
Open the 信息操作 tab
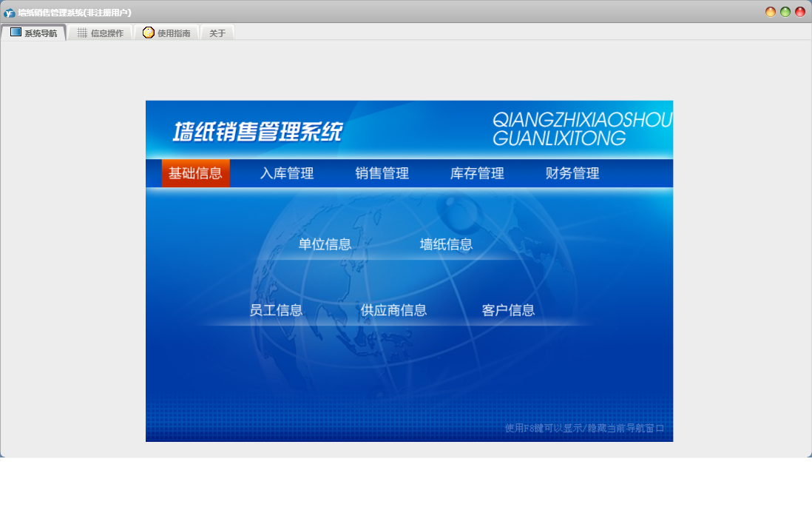(101, 33)
